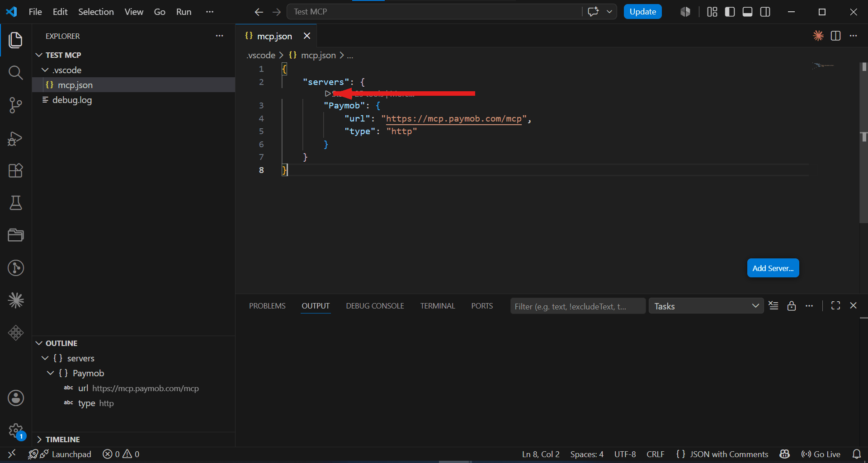Split the editor right
Screen dimensions: 868x463
pos(835,36)
